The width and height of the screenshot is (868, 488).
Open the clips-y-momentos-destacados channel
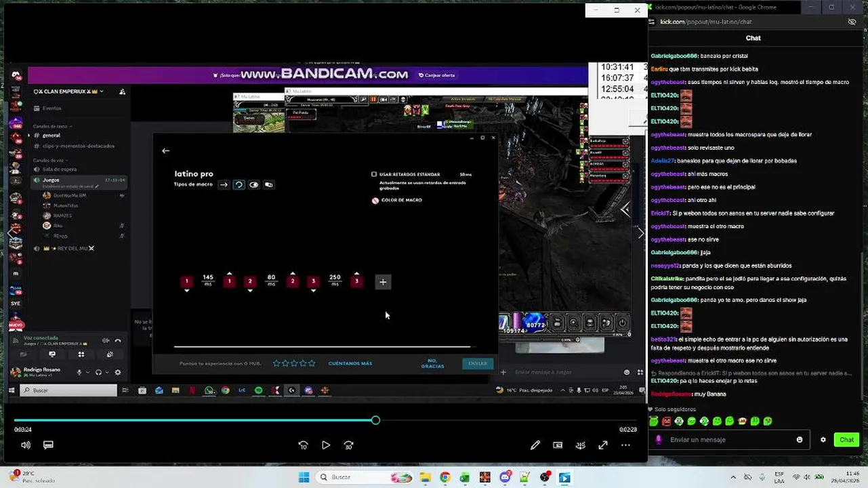click(x=78, y=146)
